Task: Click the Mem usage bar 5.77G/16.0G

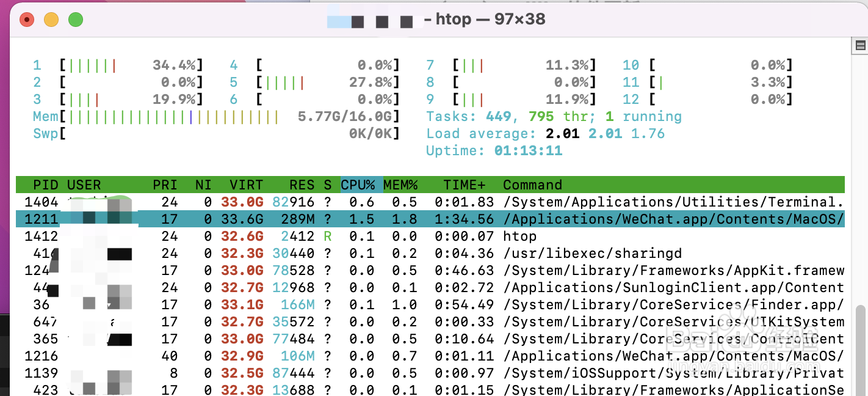Action: [217, 116]
